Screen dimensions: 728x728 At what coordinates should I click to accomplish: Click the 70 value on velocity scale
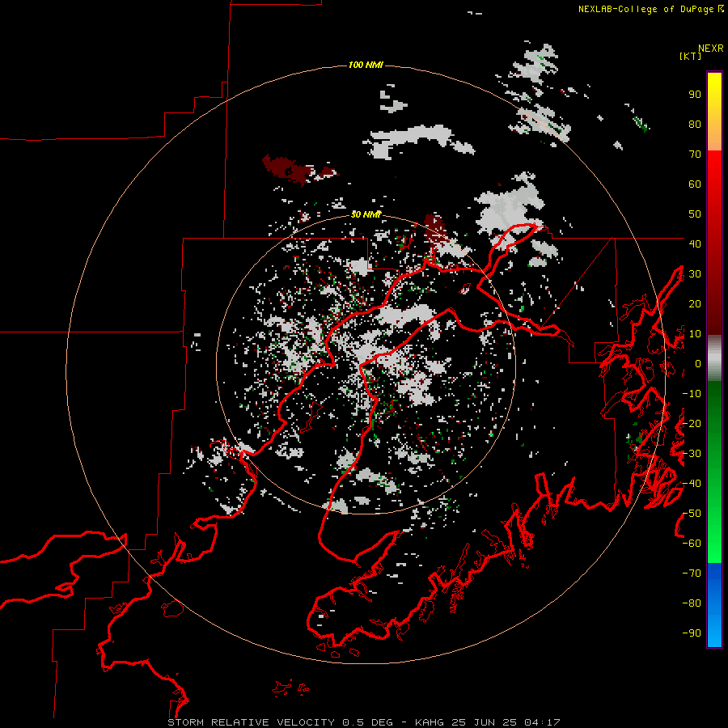pos(695,154)
